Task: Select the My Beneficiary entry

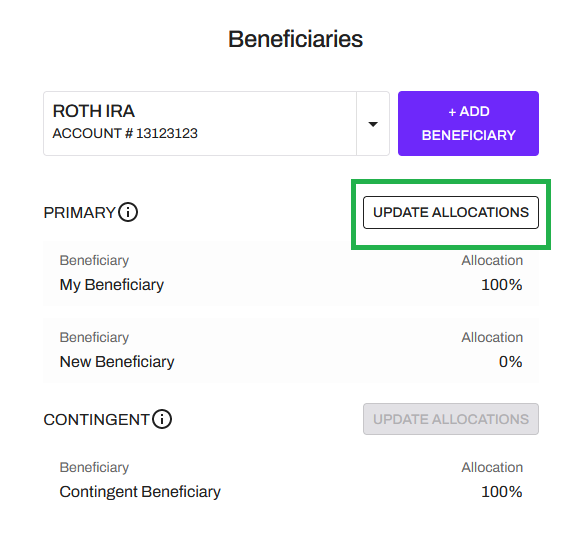Action: coord(291,273)
